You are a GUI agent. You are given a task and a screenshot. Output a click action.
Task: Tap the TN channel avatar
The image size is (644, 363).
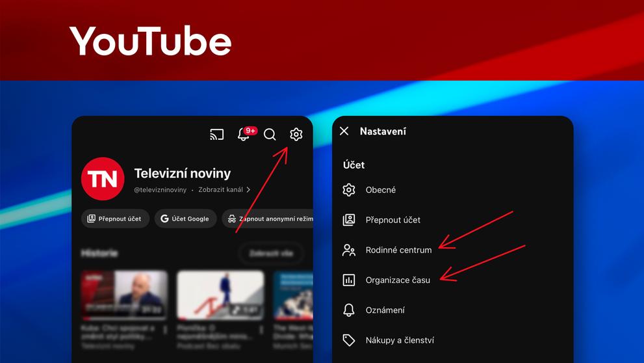103,179
